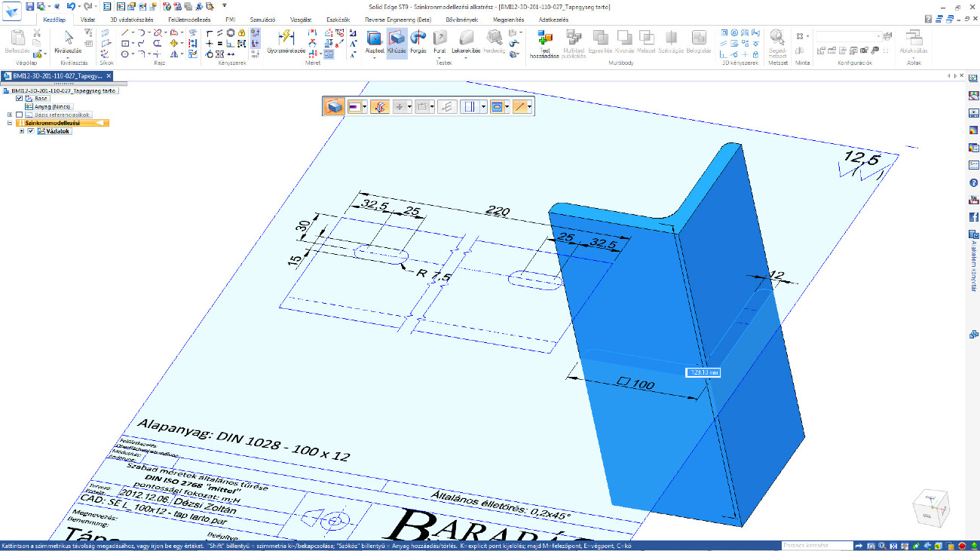Click the extent type color bar on command bar
980x551 pixels.
click(354, 107)
